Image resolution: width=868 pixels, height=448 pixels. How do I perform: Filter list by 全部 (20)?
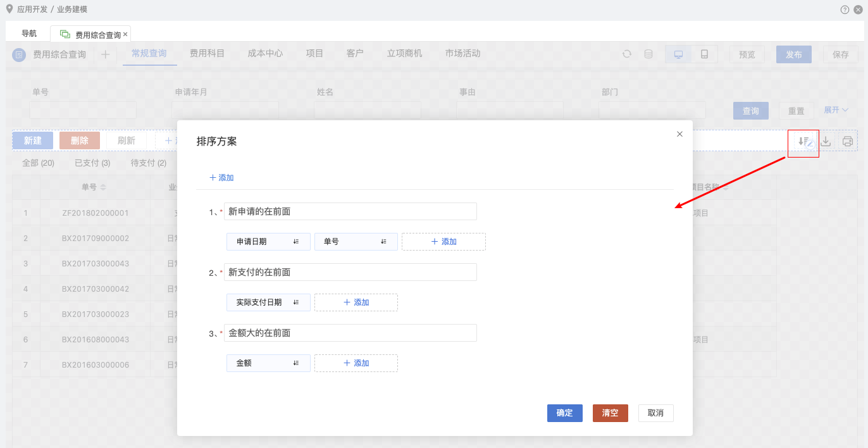click(39, 163)
